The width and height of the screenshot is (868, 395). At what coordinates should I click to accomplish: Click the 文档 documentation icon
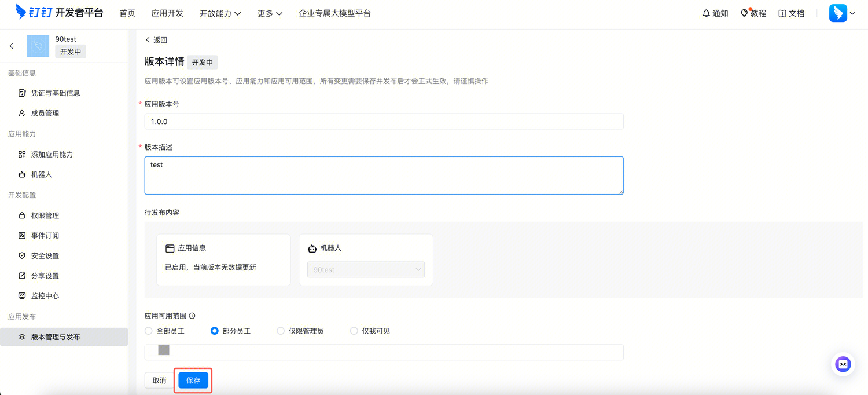(x=792, y=13)
